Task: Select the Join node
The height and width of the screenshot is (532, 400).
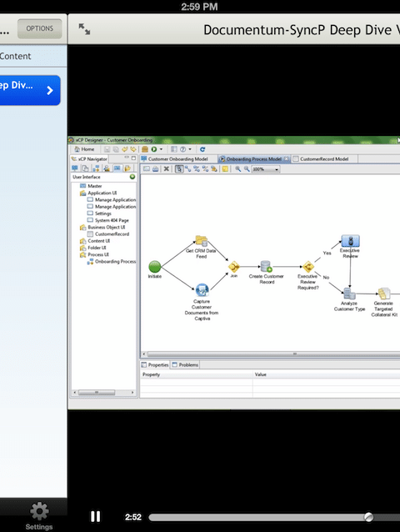Action: (234, 267)
